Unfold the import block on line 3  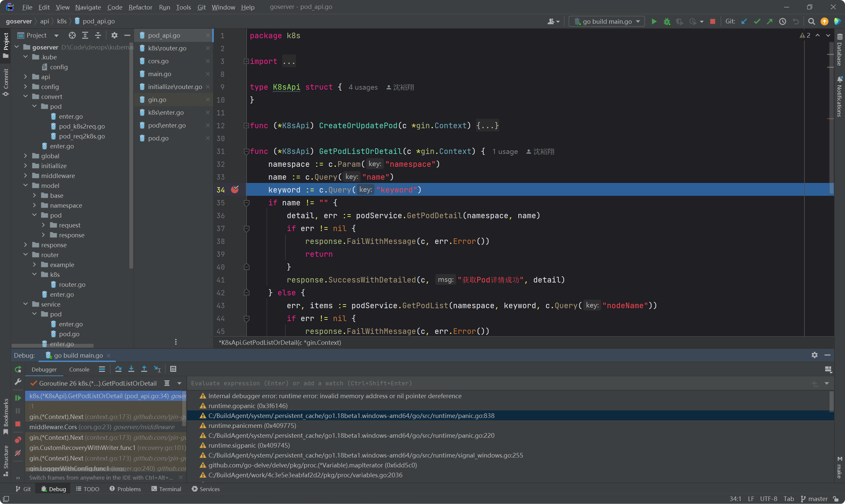point(246,61)
